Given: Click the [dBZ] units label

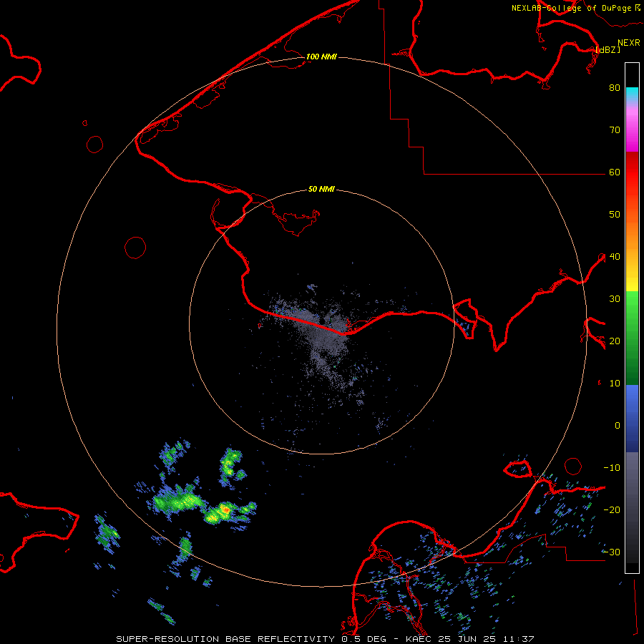Looking at the screenshot, I should tap(608, 49).
